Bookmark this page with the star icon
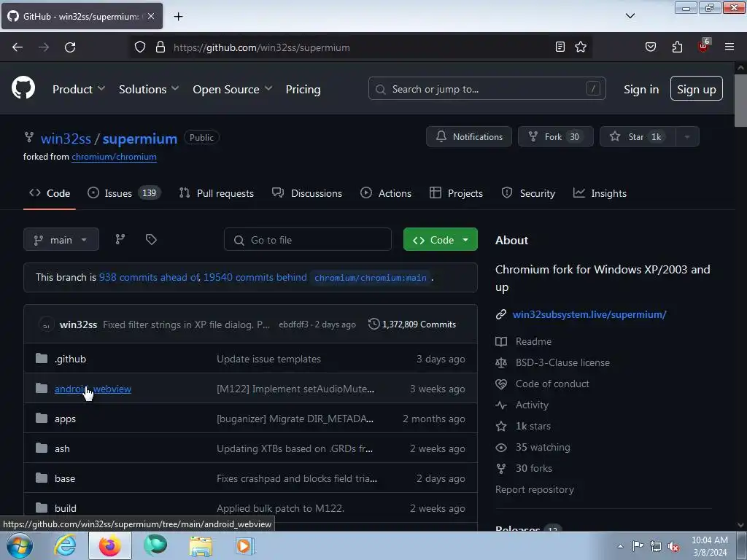 click(x=580, y=47)
